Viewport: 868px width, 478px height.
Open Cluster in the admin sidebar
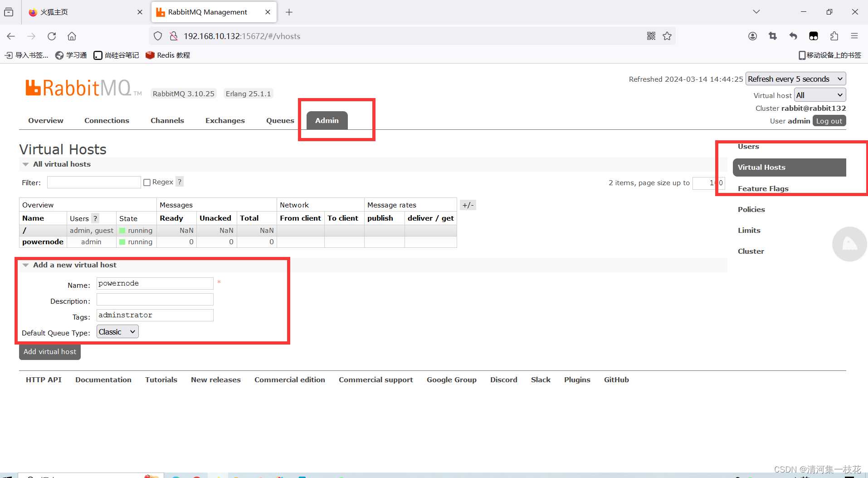(x=751, y=251)
